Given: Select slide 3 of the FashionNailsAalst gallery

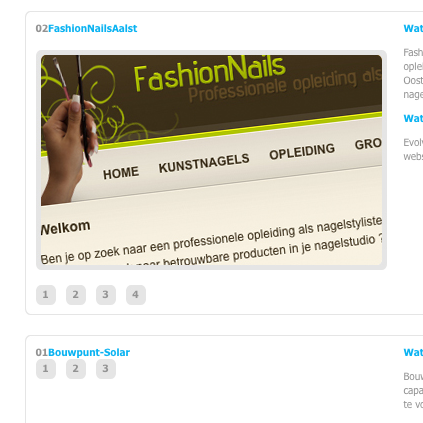Looking at the screenshot, I should (x=106, y=295).
